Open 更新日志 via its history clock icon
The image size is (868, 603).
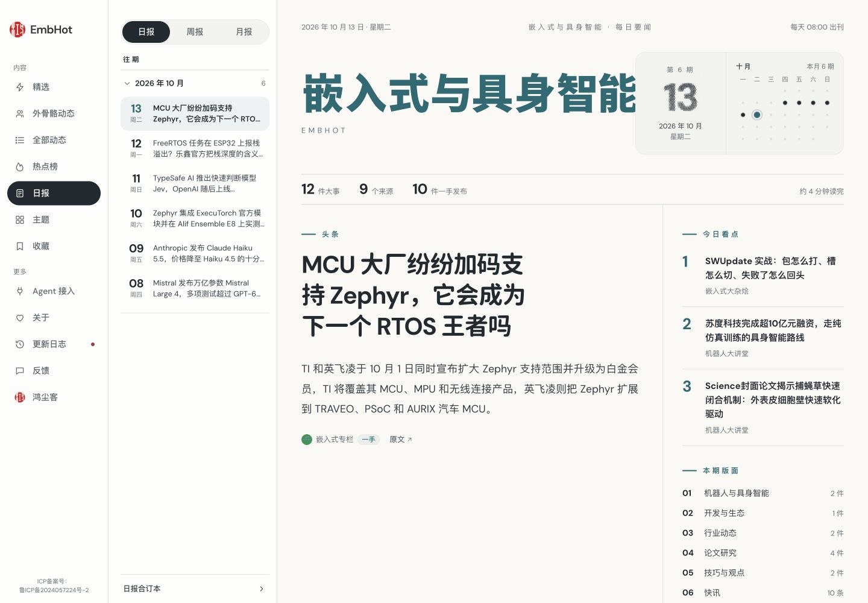(20, 344)
